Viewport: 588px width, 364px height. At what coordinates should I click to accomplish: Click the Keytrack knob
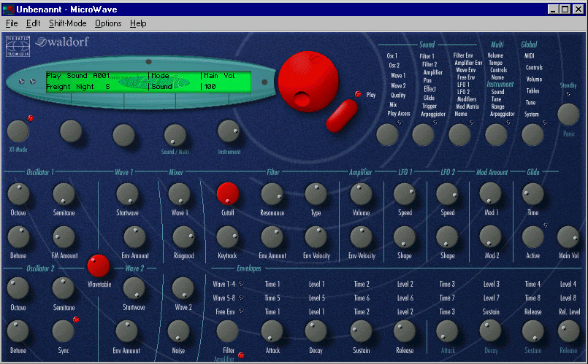click(x=228, y=237)
